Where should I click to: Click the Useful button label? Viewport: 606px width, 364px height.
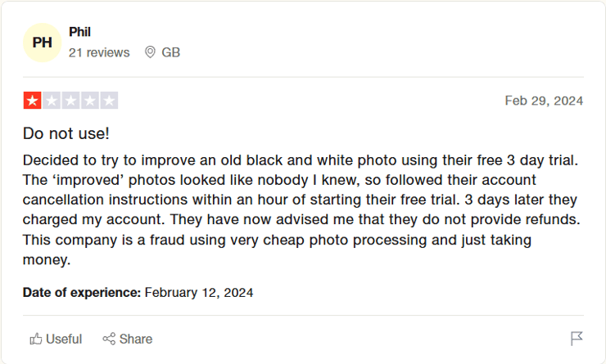tap(64, 339)
